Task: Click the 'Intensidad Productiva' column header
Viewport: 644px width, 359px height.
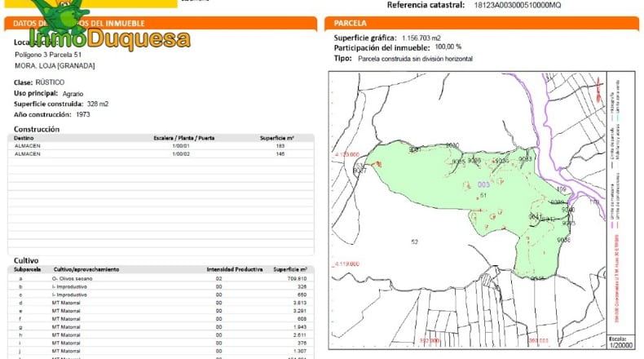Action: pyautogui.click(x=235, y=270)
